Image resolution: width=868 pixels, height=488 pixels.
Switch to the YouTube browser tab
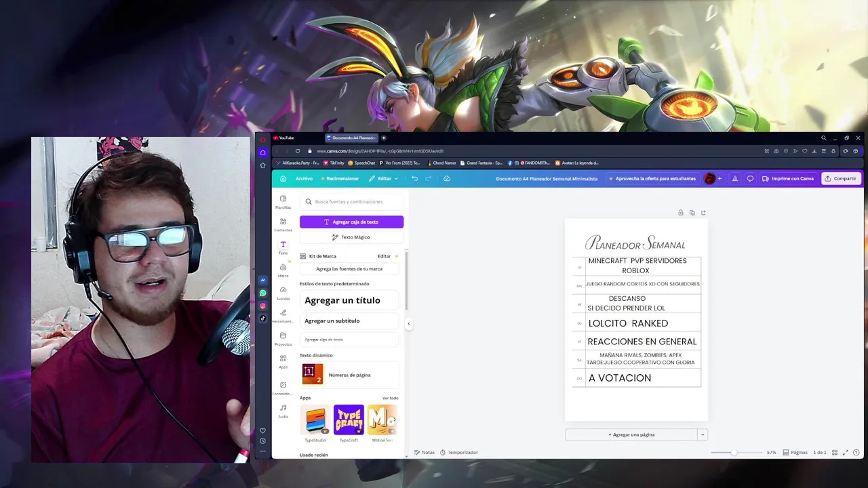283,138
